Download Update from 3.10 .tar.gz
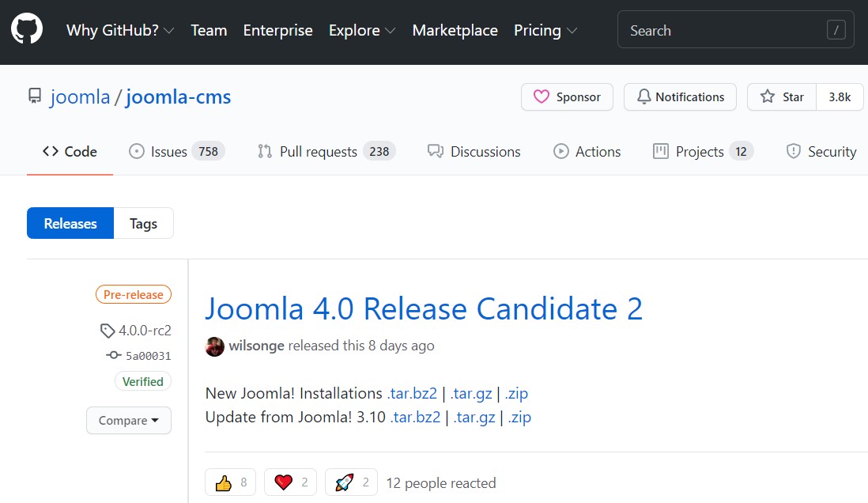Screen dimensions: 868x503 474,417
